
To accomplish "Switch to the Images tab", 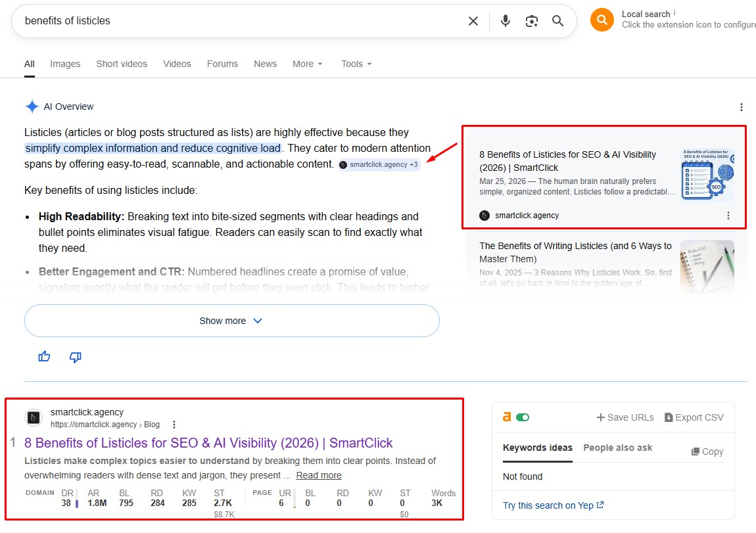I will pos(65,64).
